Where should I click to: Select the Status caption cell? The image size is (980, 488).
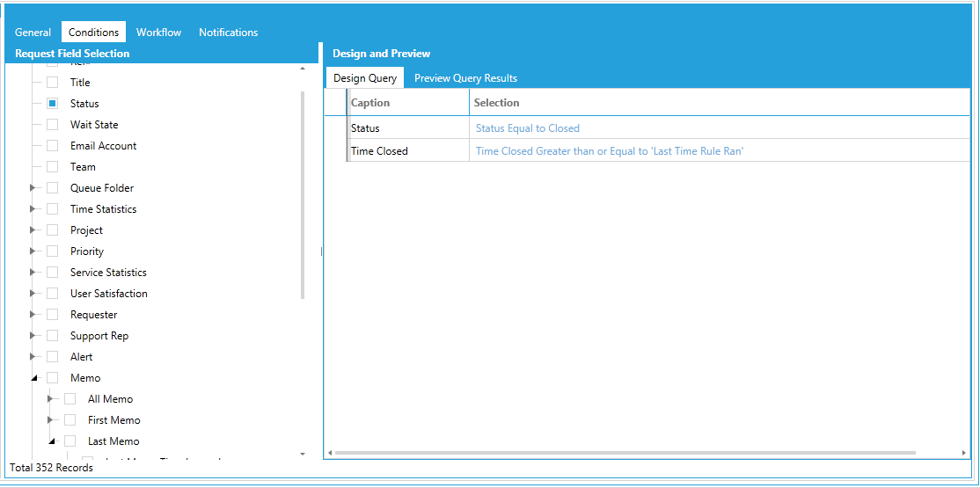[409, 128]
